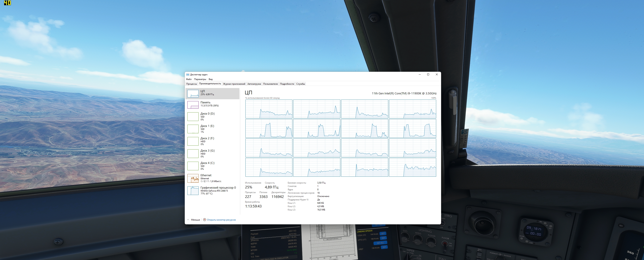Maximize the Диспетчер задач window
This screenshot has width=644, height=260.
[428, 74]
